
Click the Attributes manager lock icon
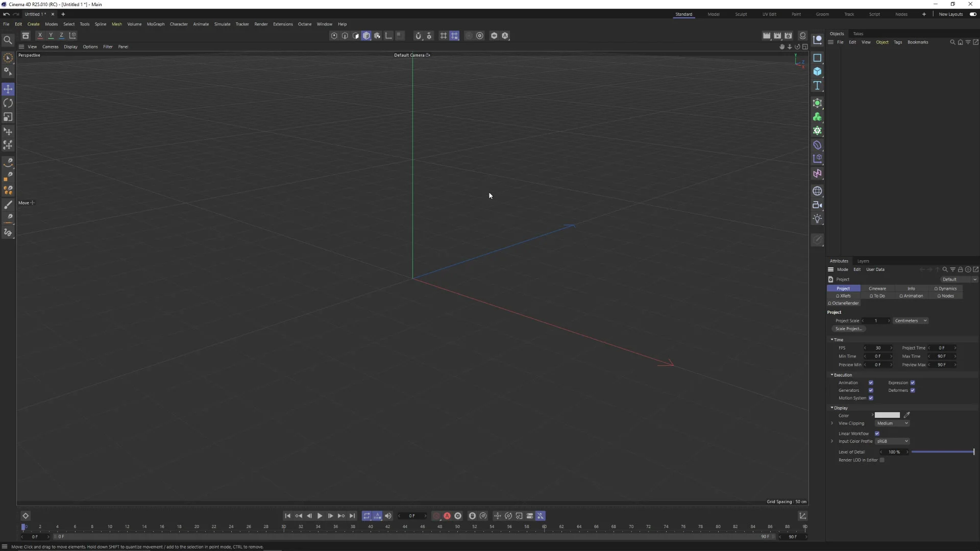960,269
